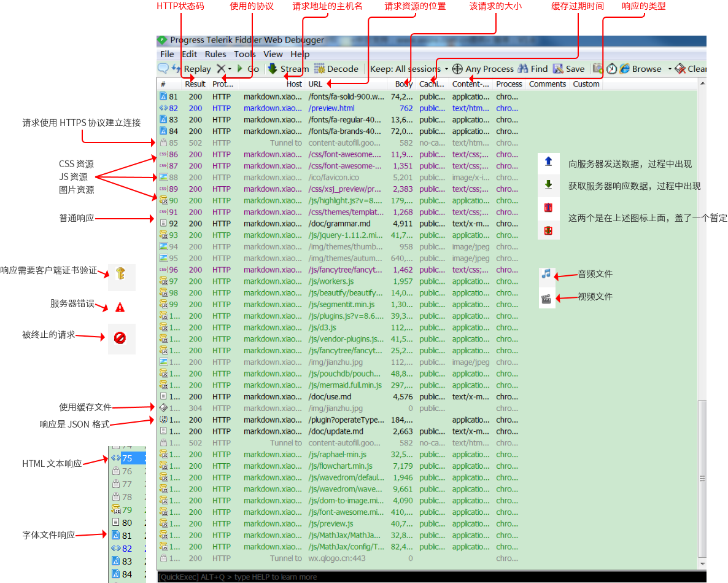Image resolution: width=728 pixels, height=583 pixels.
Task: Click the screenshot camera toolbar icon
Action: (x=597, y=69)
